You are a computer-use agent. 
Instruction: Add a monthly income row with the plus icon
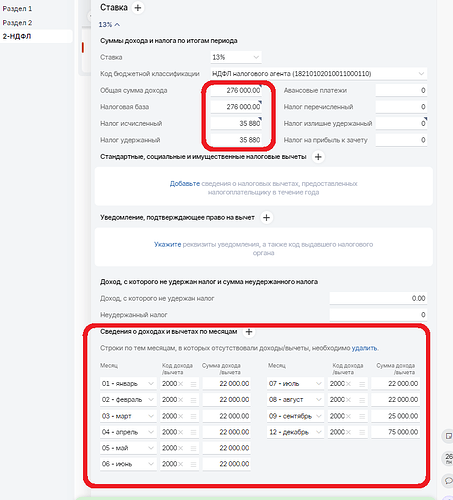[x=249, y=332]
